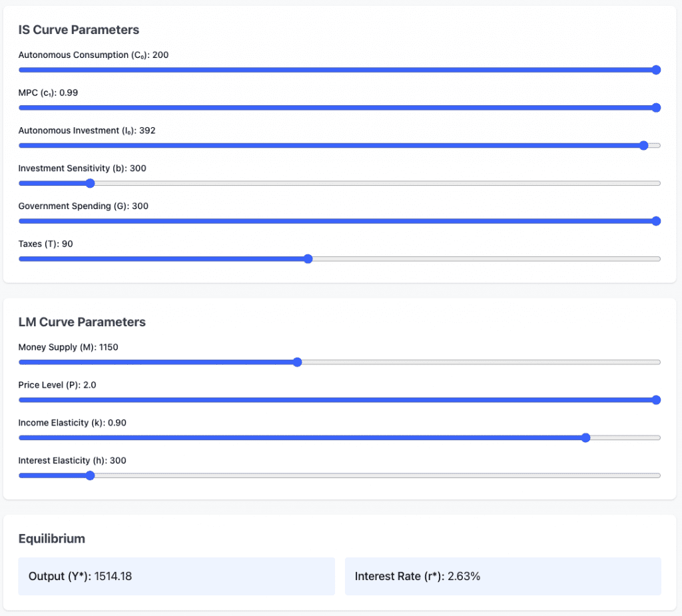Click the Money Supply slider thumb
This screenshot has width=682, height=616.
(x=297, y=362)
